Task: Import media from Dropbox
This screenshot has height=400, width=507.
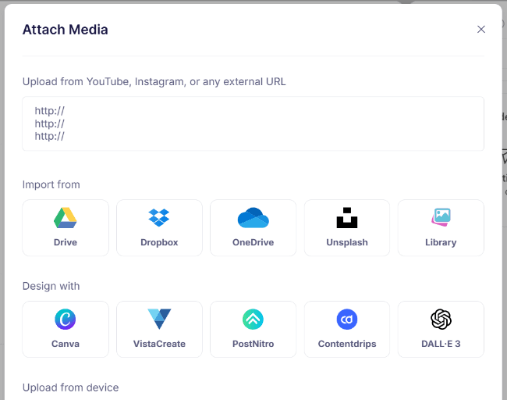Action: (159, 228)
